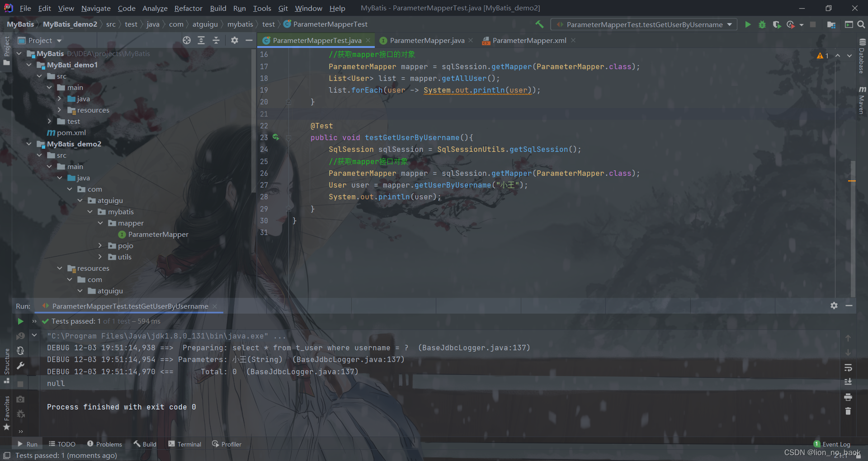Close the ParameterMapperTest.java tab
868x461 pixels.
point(368,40)
